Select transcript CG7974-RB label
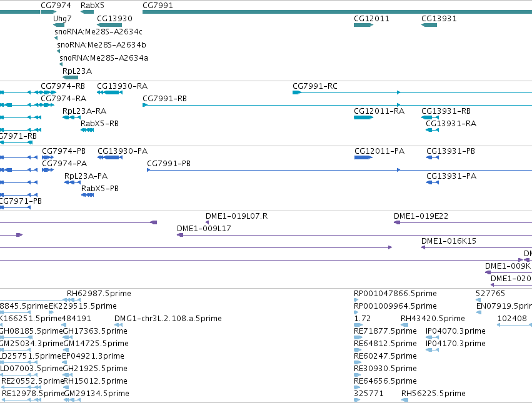The width and height of the screenshot is (532, 403). pyautogui.click(x=63, y=86)
